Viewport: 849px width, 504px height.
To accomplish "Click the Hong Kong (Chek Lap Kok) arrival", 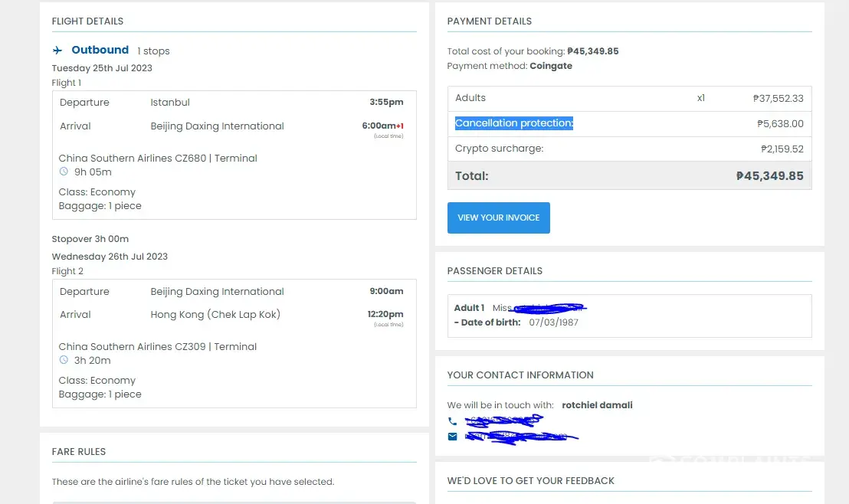I will [215, 314].
